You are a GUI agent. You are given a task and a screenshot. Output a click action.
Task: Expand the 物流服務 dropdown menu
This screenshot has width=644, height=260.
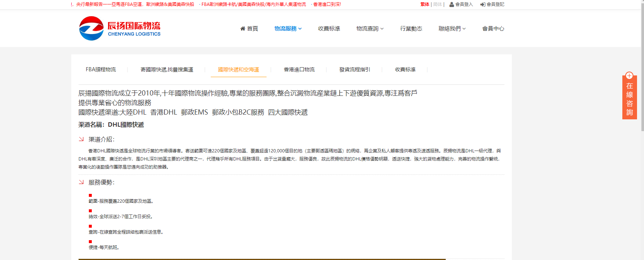pyautogui.click(x=288, y=29)
